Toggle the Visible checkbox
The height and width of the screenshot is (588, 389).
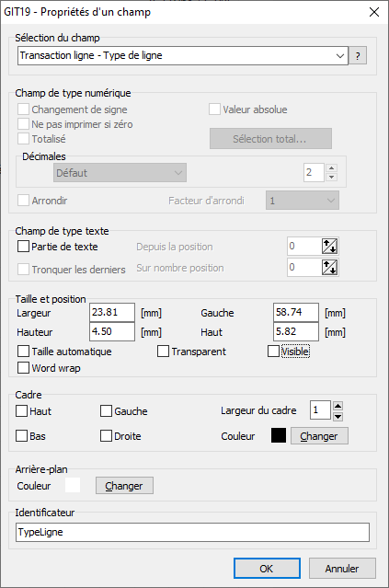coord(273,352)
